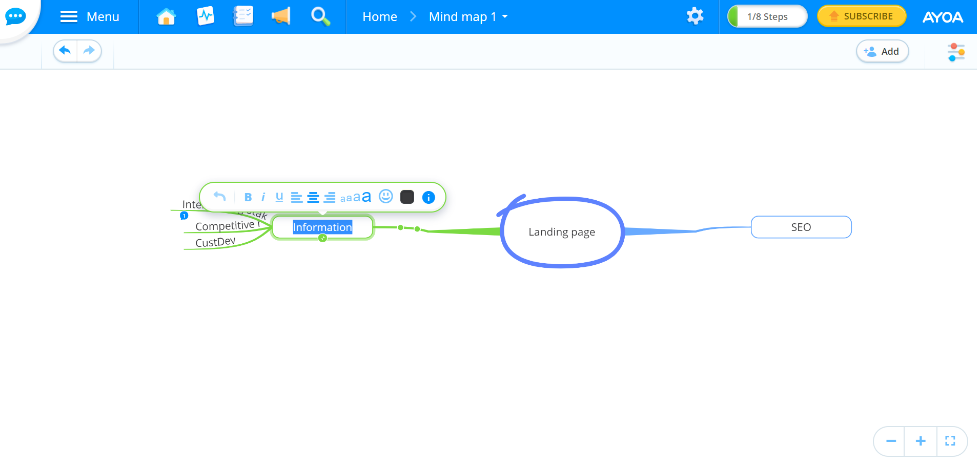Choose the largest font size option
The image size is (980, 465).
365,196
